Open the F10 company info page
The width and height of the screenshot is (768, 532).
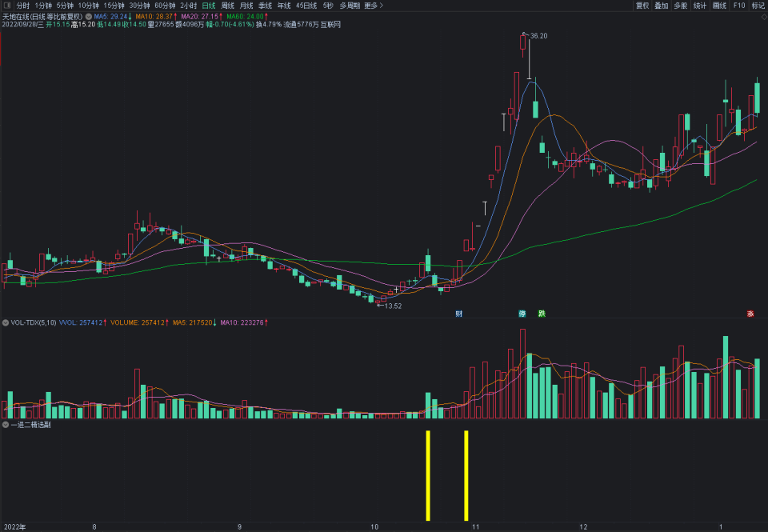pos(738,6)
